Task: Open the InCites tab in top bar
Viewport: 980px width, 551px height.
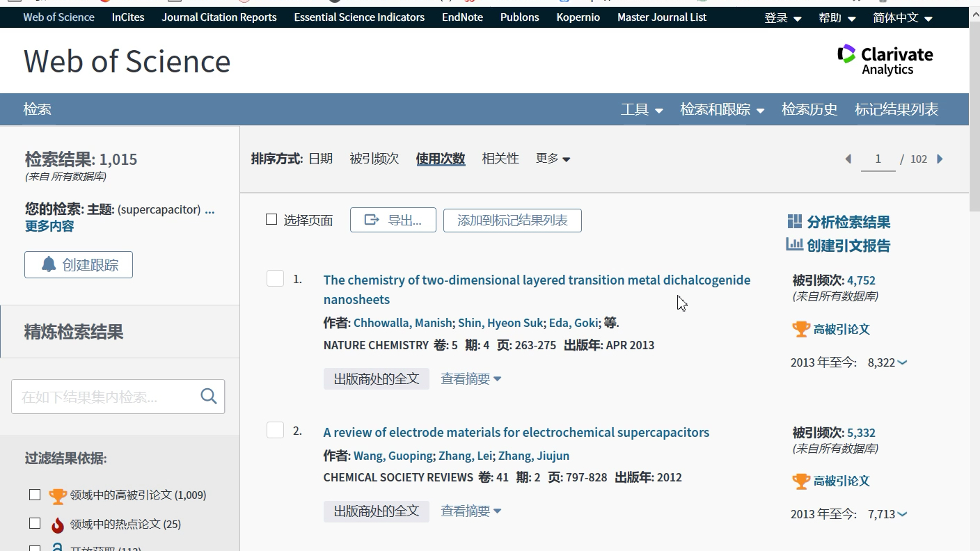Action: coord(128,17)
